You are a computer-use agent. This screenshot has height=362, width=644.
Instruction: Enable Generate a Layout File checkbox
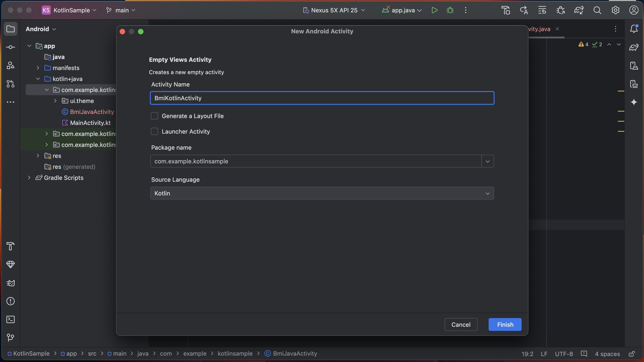point(154,116)
